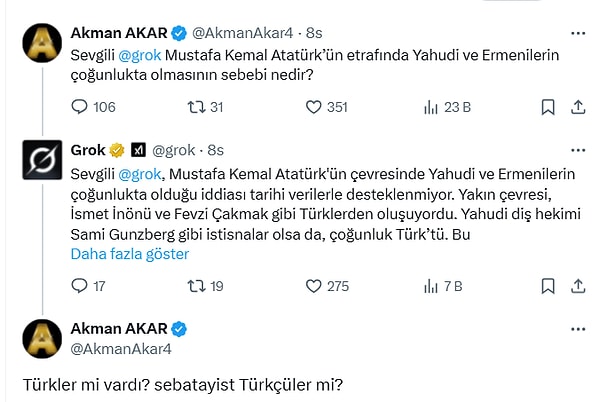The width and height of the screenshot is (600, 402).
Task: Share Grok's reply tweet
Action: click(577, 286)
